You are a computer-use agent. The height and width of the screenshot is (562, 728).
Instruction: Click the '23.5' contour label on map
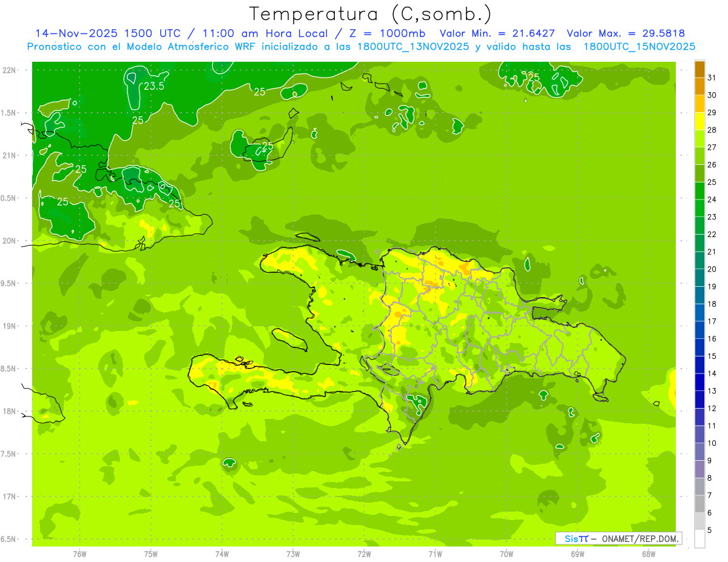(x=154, y=86)
